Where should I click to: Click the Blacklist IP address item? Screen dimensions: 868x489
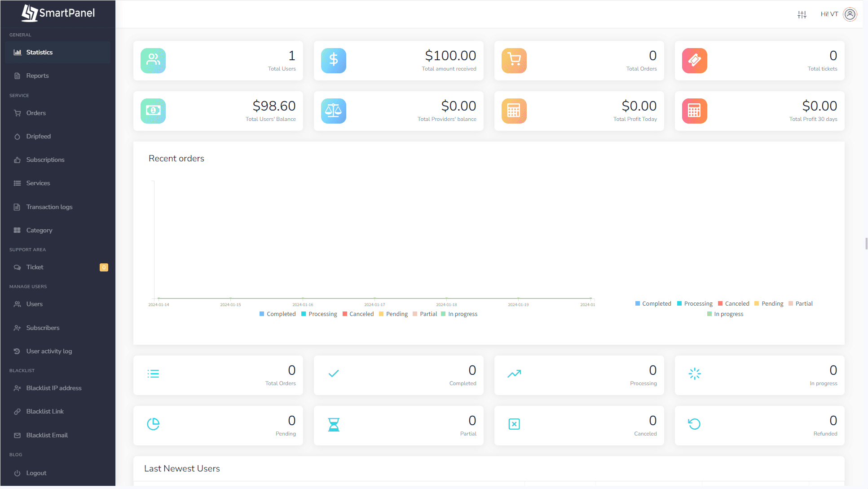53,388
